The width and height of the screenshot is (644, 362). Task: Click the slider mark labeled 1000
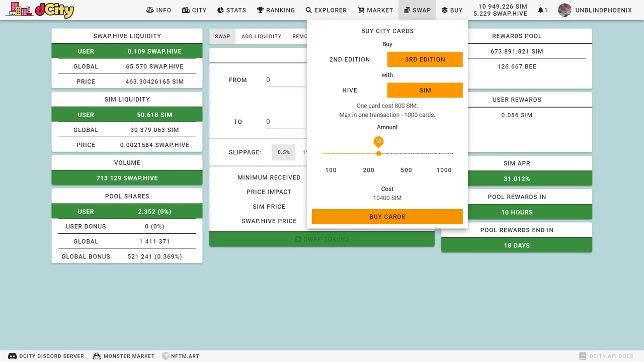coord(444,170)
